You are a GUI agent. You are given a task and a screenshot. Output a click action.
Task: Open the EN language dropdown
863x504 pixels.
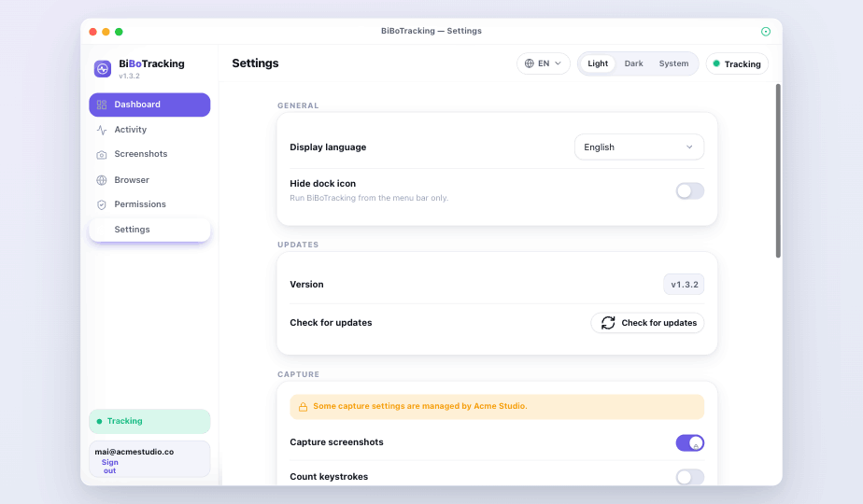click(544, 63)
